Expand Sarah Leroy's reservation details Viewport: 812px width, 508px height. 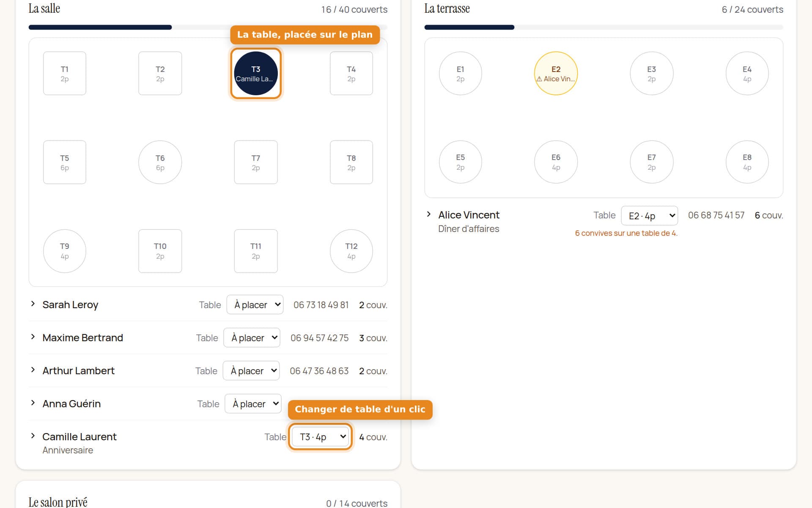[33, 304]
